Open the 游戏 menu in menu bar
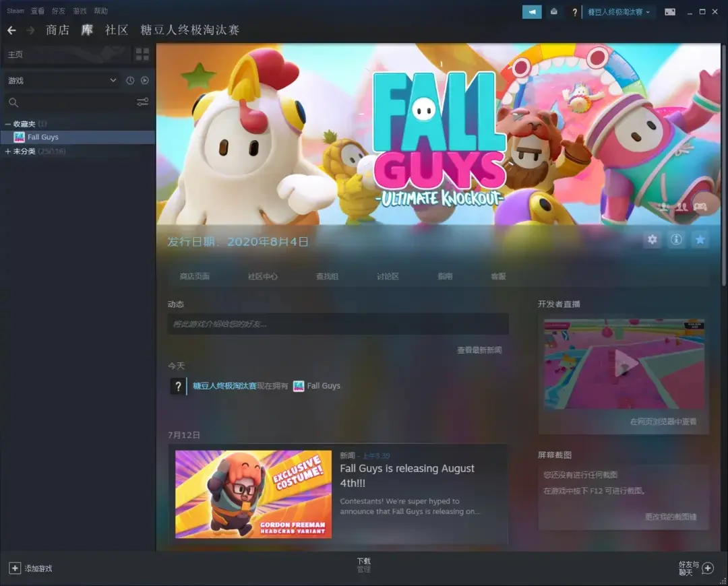Image resolution: width=728 pixels, height=586 pixels. click(x=80, y=11)
